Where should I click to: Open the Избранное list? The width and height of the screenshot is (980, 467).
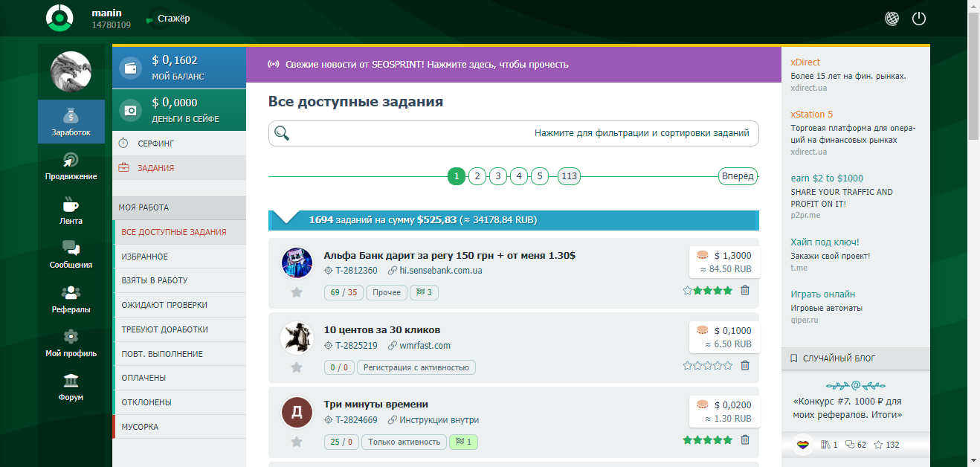tap(179, 257)
